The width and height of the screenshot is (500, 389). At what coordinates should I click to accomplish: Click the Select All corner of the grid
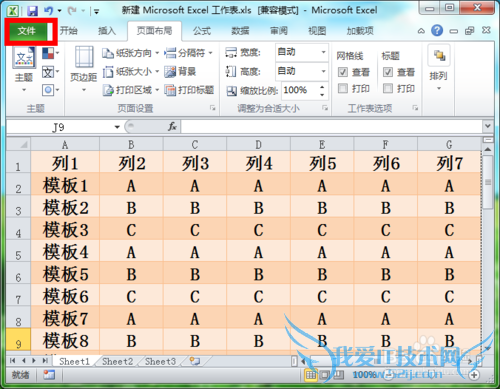19,144
